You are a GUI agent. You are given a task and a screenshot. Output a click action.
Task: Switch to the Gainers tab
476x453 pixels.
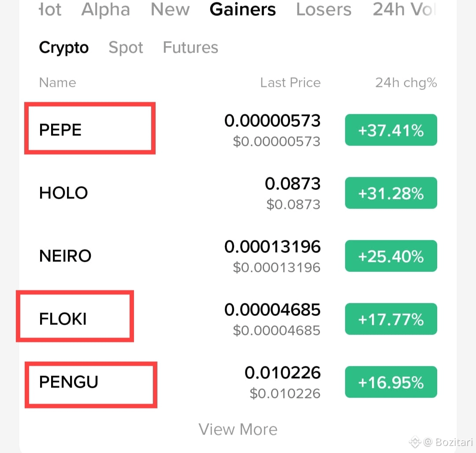243,10
